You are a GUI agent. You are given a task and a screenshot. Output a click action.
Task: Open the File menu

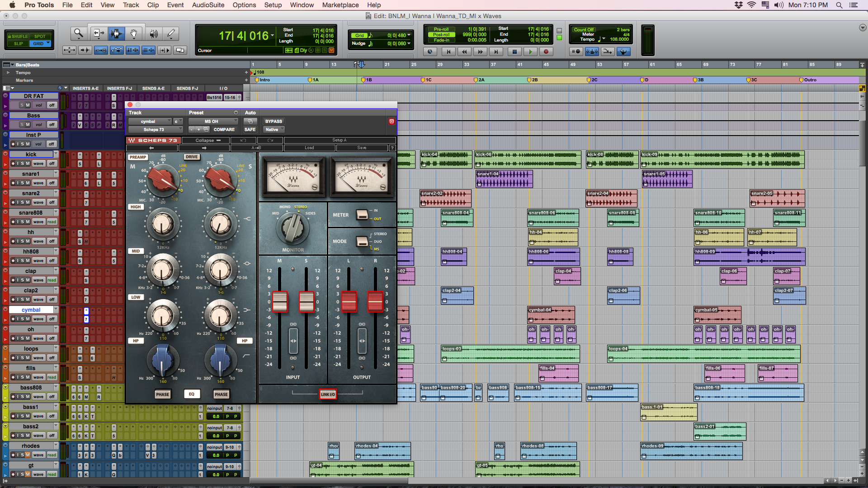point(67,5)
